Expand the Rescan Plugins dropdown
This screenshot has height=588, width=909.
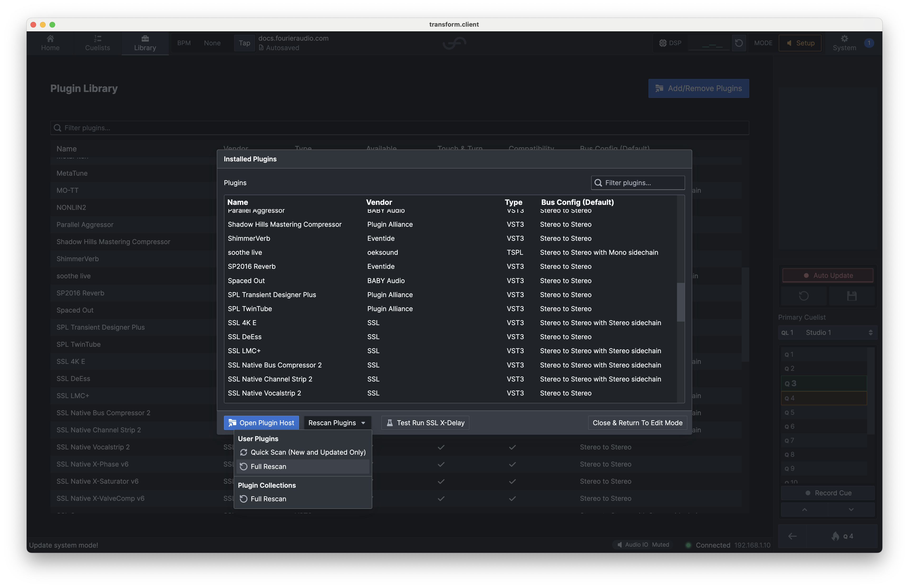pyautogui.click(x=337, y=423)
